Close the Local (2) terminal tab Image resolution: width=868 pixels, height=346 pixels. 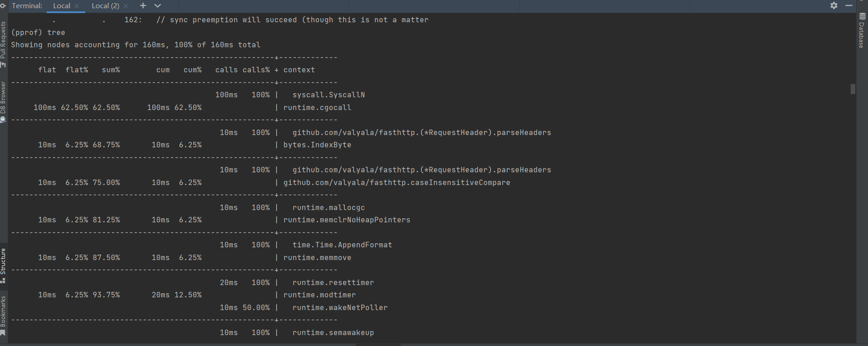point(126,6)
